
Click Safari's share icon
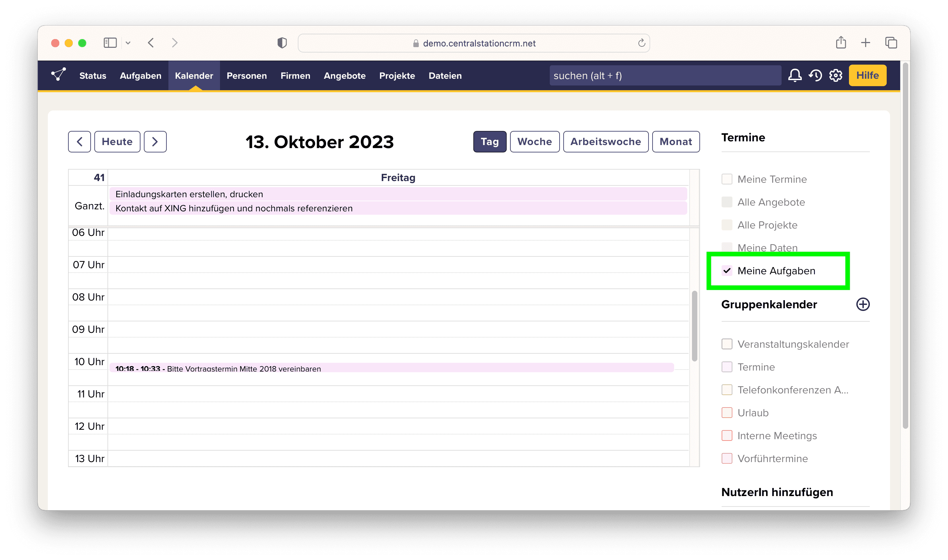pos(841,43)
